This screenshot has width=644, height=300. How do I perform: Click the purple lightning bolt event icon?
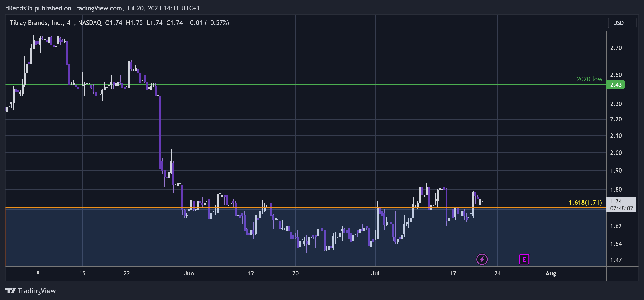click(482, 259)
